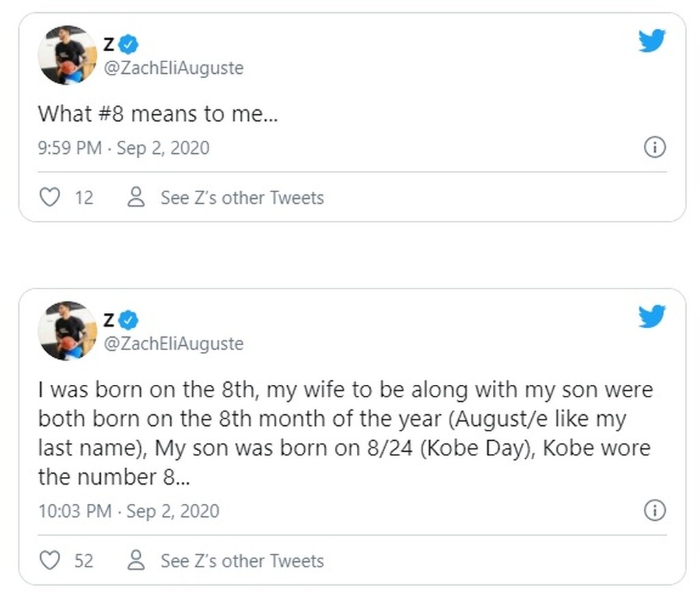
Task: Open profile avatar in second tweet
Action: point(67,330)
